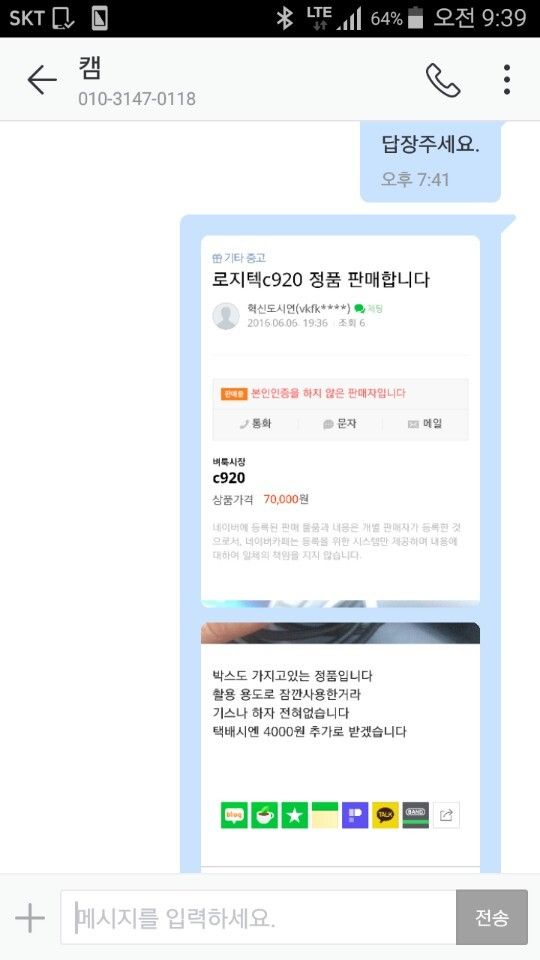Tap the back arrow icon
Viewport: 540px width, 960px height.
click(x=42, y=80)
